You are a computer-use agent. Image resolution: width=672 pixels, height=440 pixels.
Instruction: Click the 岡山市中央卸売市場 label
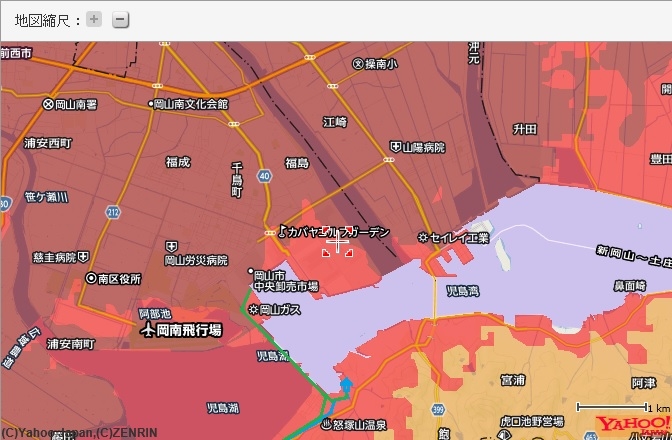(286, 281)
